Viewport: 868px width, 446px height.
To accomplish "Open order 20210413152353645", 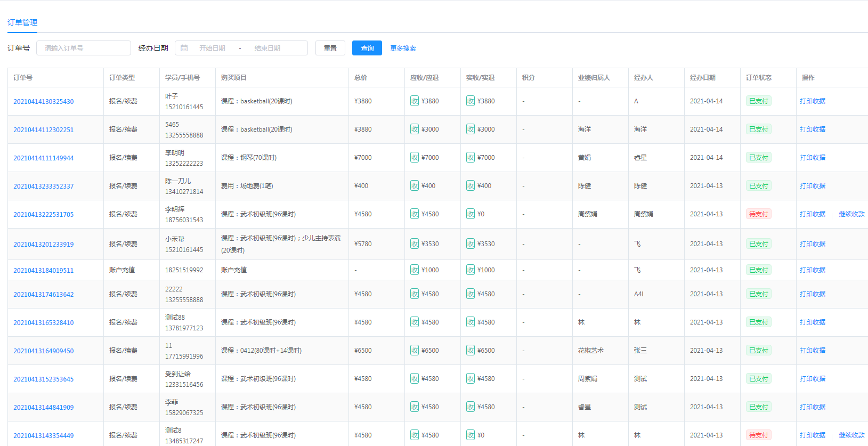I will pyautogui.click(x=44, y=379).
